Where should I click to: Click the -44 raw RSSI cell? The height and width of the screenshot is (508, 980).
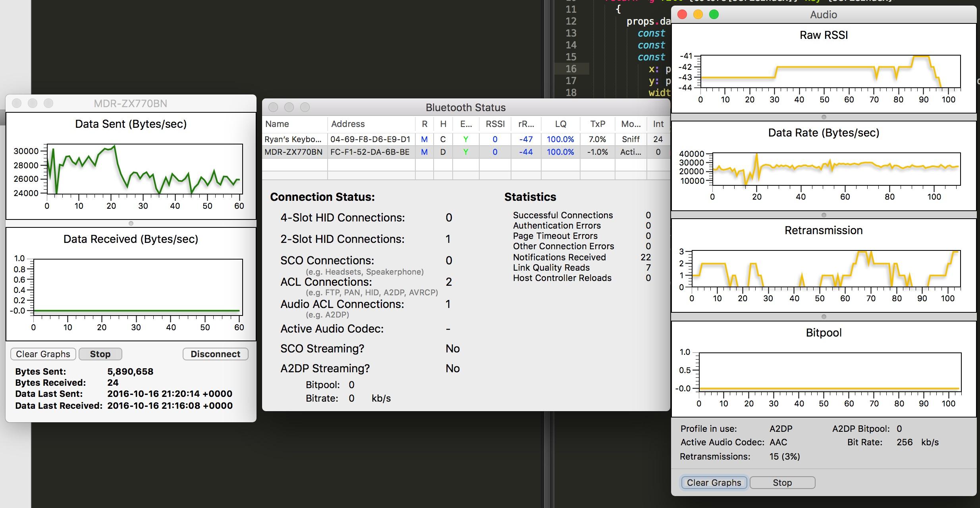coord(526,152)
